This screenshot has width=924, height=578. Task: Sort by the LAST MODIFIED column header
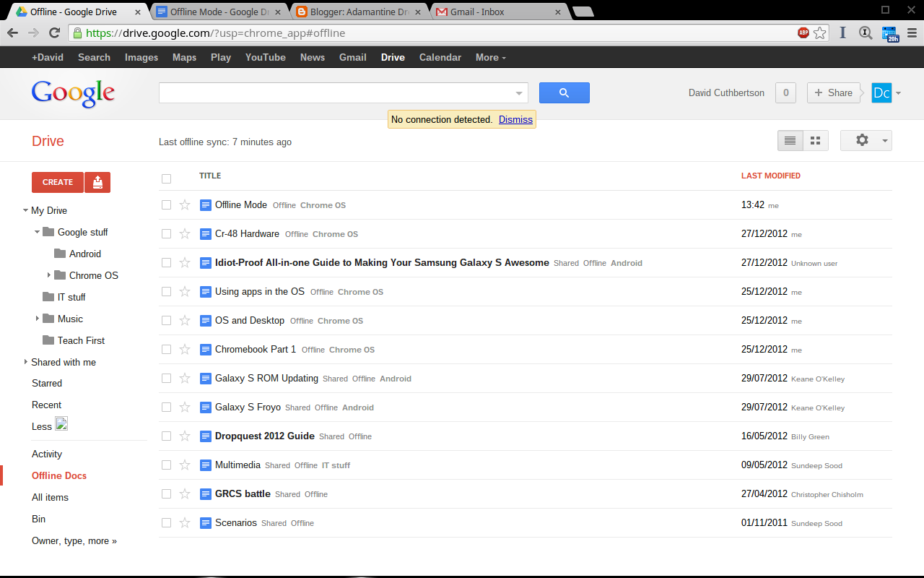pyautogui.click(x=771, y=176)
